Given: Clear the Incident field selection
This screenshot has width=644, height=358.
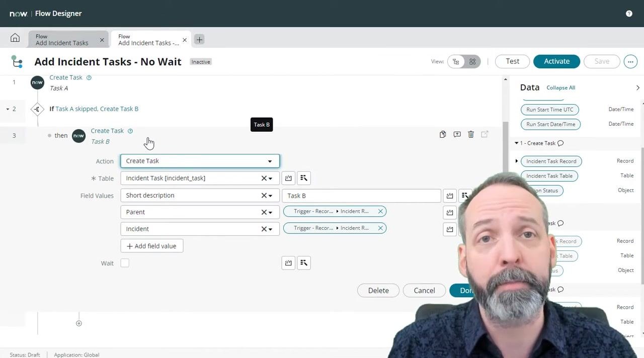Looking at the screenshot, I should 264,229.
